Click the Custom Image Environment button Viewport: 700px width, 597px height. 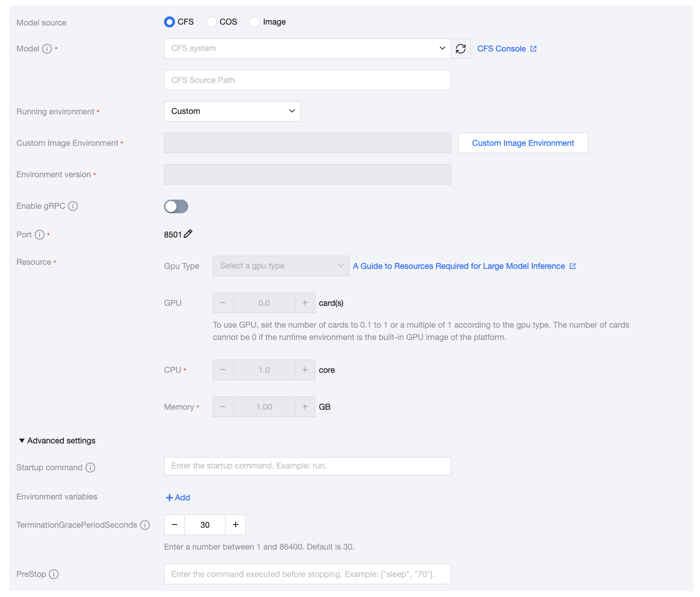[x=523, y=143]
